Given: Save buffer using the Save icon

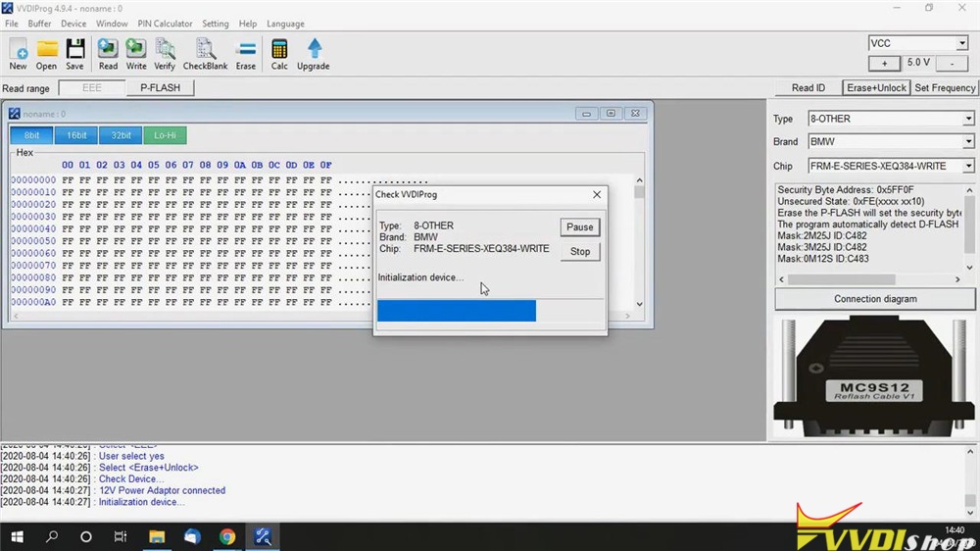Looking at the screenshot, I should pos(75,54).
